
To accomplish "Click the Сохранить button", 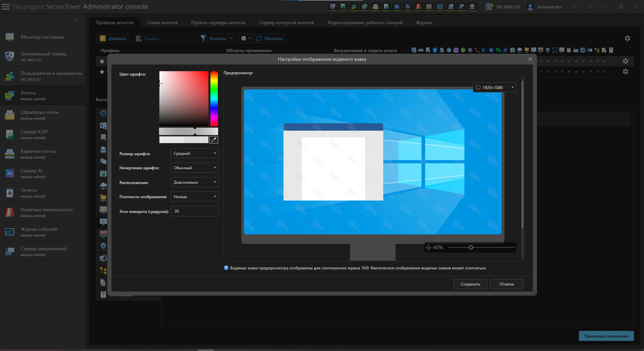I will 470,284.
